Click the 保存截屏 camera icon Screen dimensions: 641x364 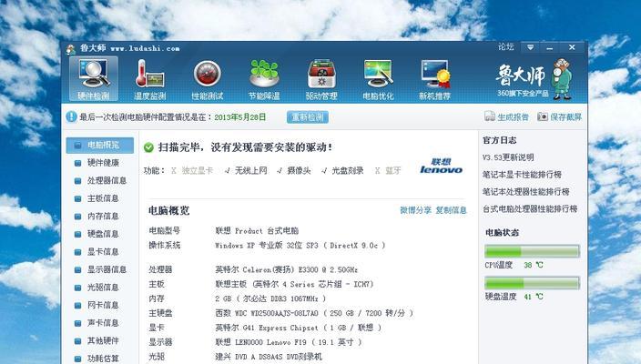click(543, 116)
